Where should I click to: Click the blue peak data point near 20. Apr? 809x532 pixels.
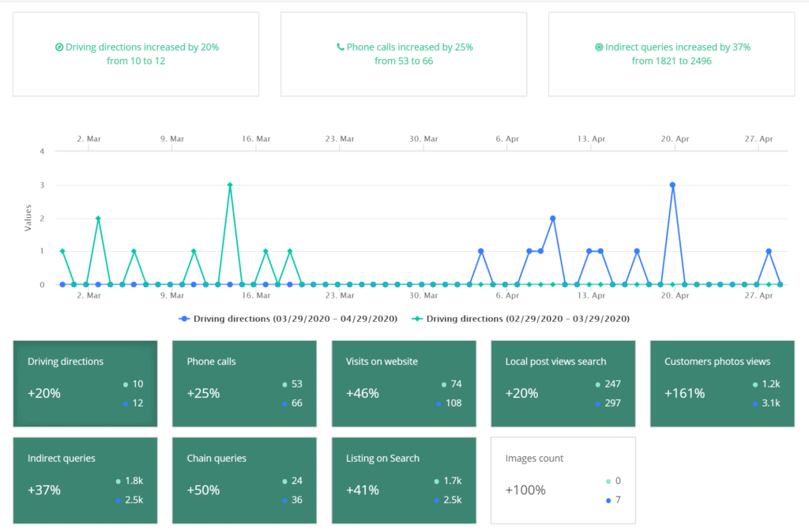(x=672, y=185)
